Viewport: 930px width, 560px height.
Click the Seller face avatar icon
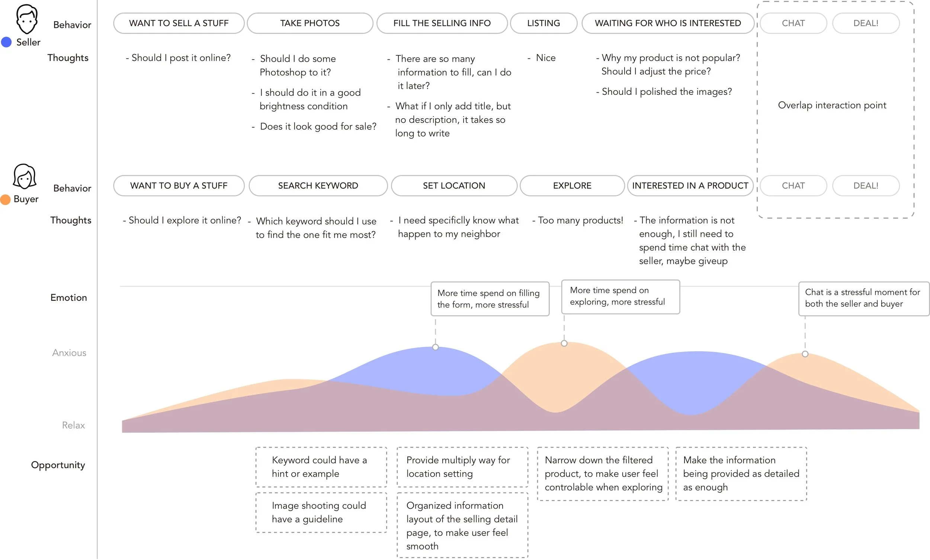[x=27, y=19]
